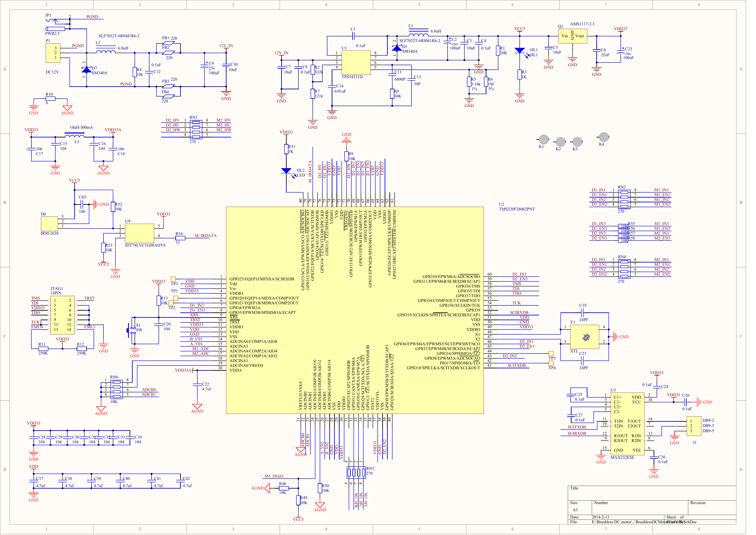
Task: Click the DB9 connector symbol J1
Action: 694,426
